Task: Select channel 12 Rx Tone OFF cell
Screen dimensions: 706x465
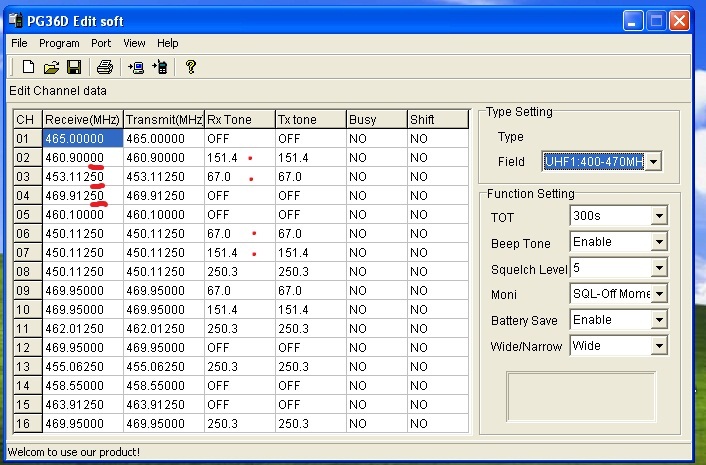Action: pyautogui.click(x=240, y=348)
